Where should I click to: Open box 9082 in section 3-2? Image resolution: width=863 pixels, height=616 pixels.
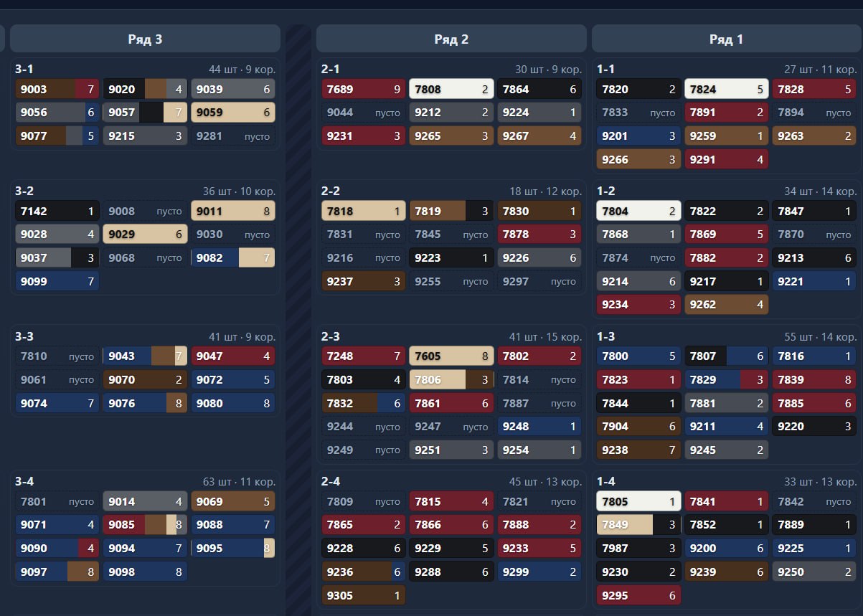coord(233,257)
